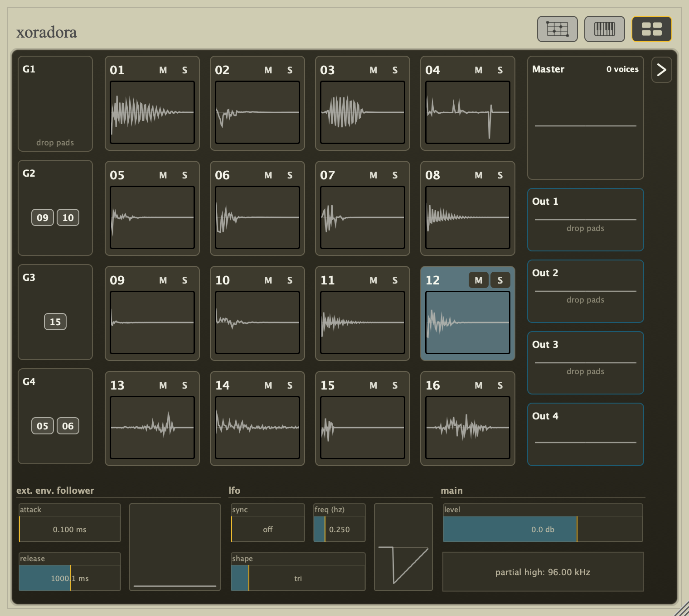Select pad 10 waveform
This screenshot has height=616, width=689.
click(x=257, y=322)
